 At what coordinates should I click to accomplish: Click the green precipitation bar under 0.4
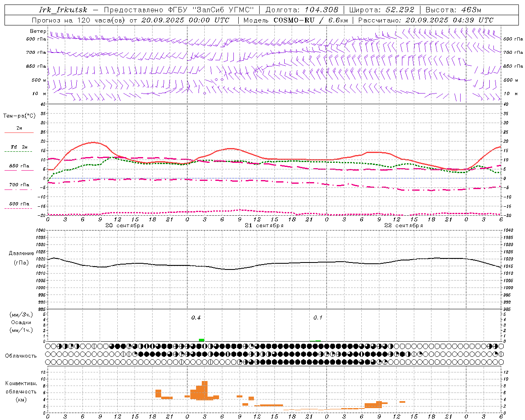(201, 340)
